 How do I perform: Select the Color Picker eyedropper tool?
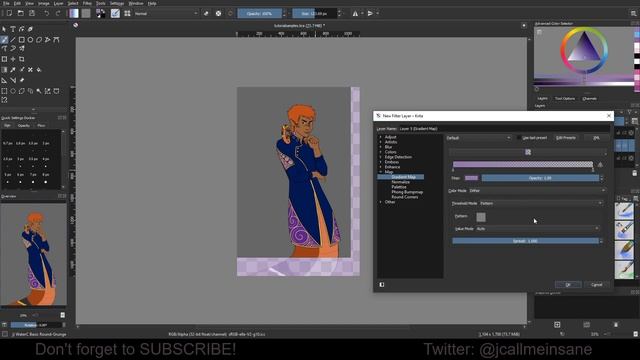[13, 70]
